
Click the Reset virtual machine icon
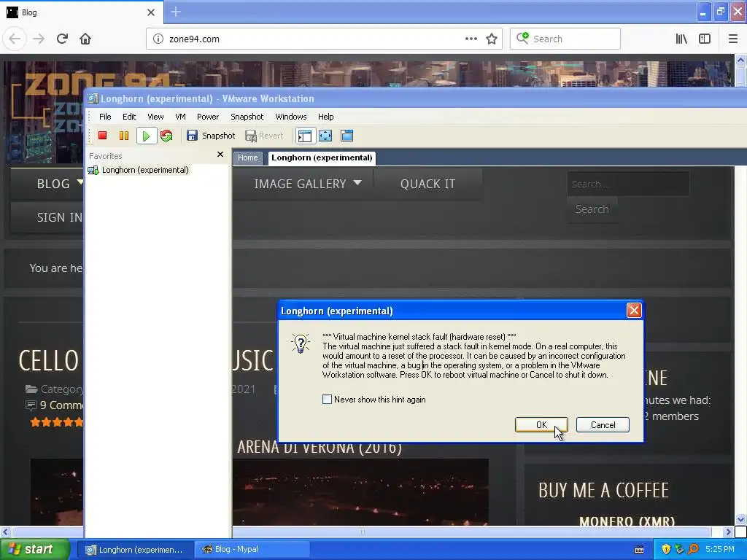[x=166, y=136]
